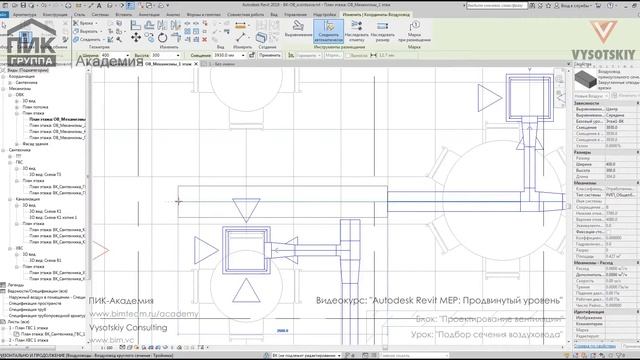The image size is (640, 360).
Task: Open the Новые Воздуховоды type filter dropdown
Action: tap(591, 96)
